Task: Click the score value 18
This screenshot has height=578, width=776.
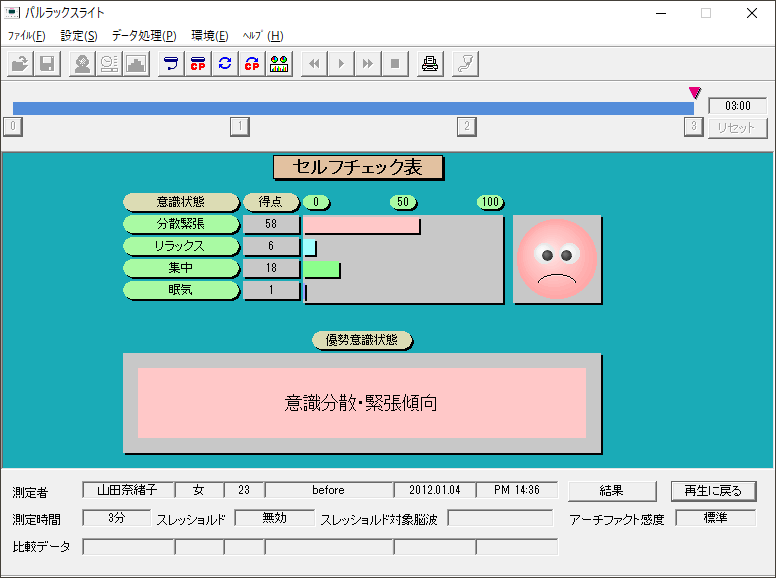Action: click(x=271, y=268)
